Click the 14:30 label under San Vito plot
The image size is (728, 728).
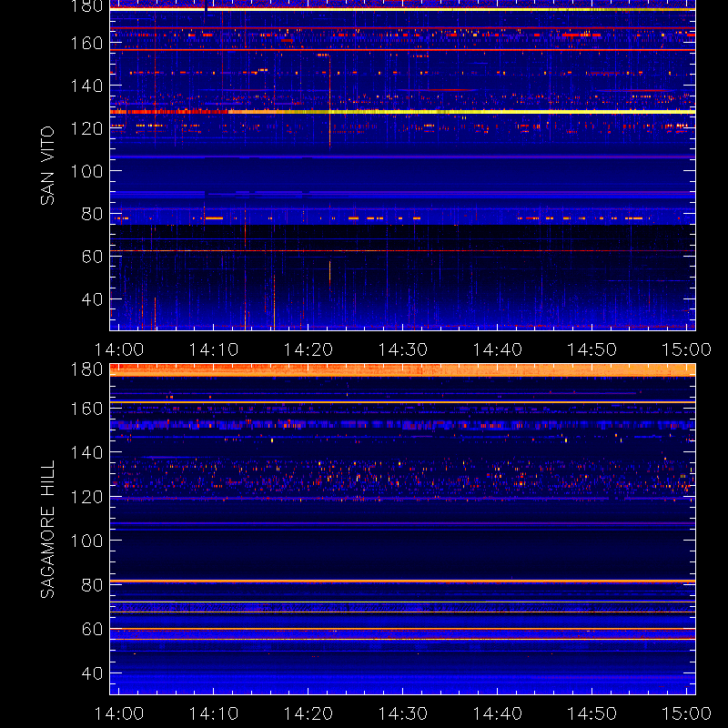(402, 349)
